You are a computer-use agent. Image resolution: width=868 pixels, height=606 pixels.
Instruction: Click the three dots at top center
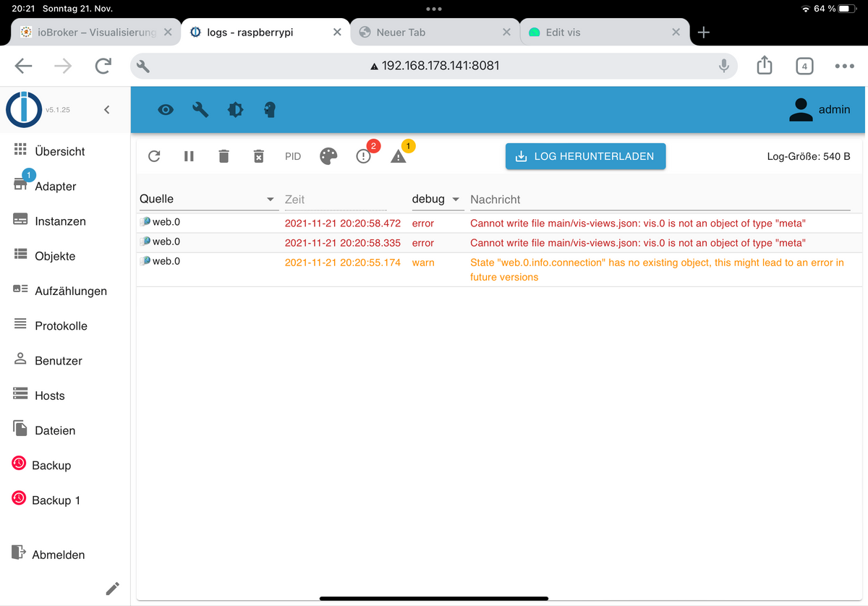(434, 9)
